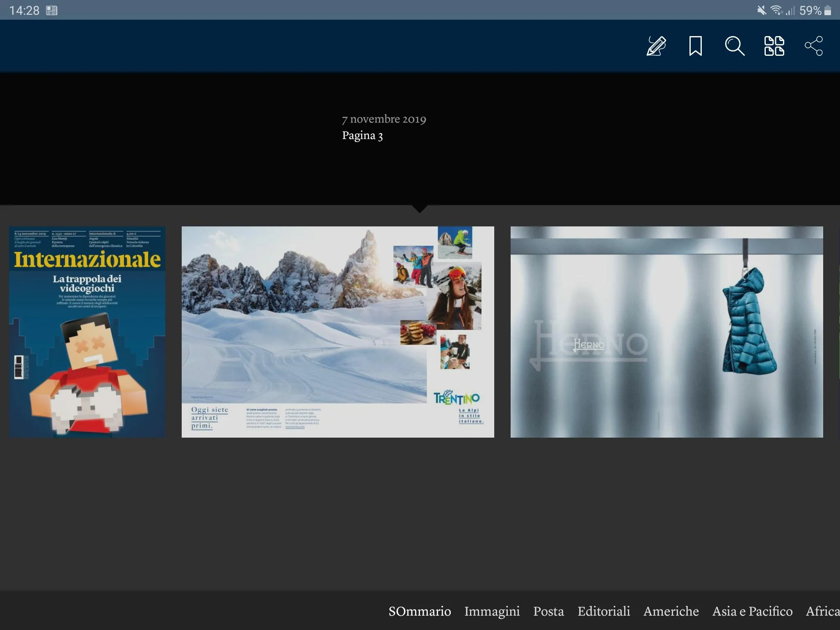This screenshot has height=630, width=840.
Task: Share the issue via share icon
Action: click(814, 46)
